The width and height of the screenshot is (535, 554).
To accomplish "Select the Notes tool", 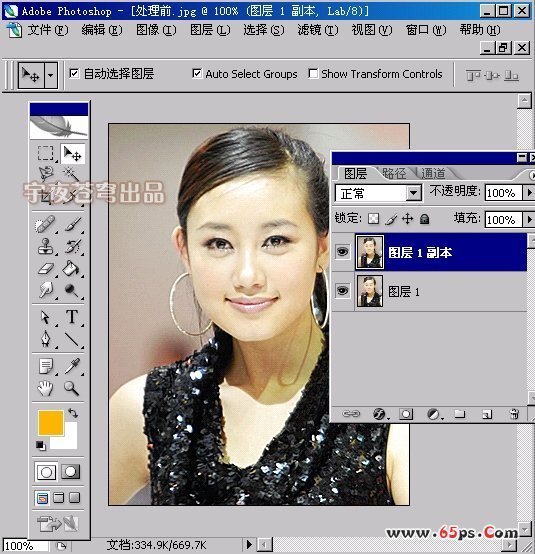I will tap(46, 366).
